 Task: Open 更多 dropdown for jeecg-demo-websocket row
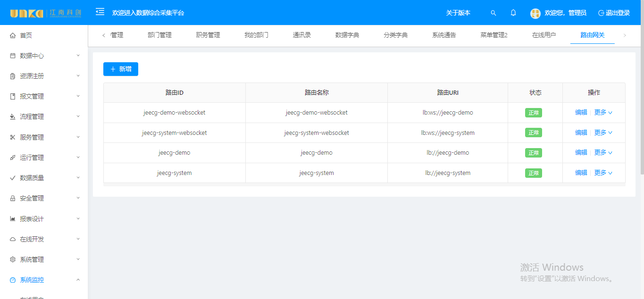[x=603, y=113]
